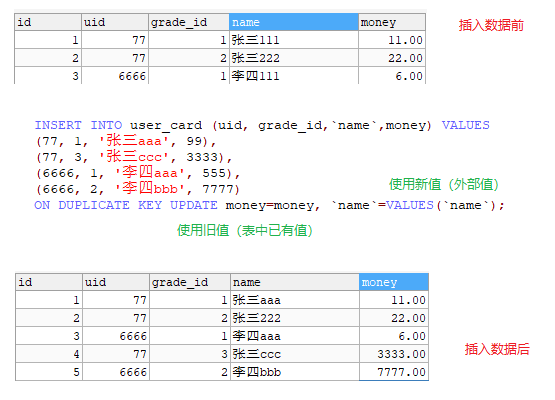Select highlighted money header in the after-insert table
Screen dimensions: 555x400
394,282
